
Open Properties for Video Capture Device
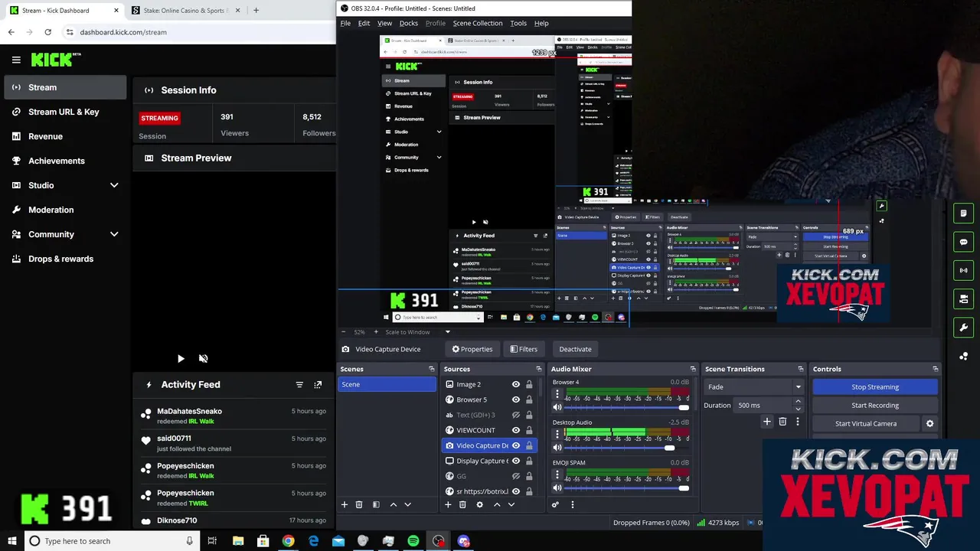coord(472,349)
